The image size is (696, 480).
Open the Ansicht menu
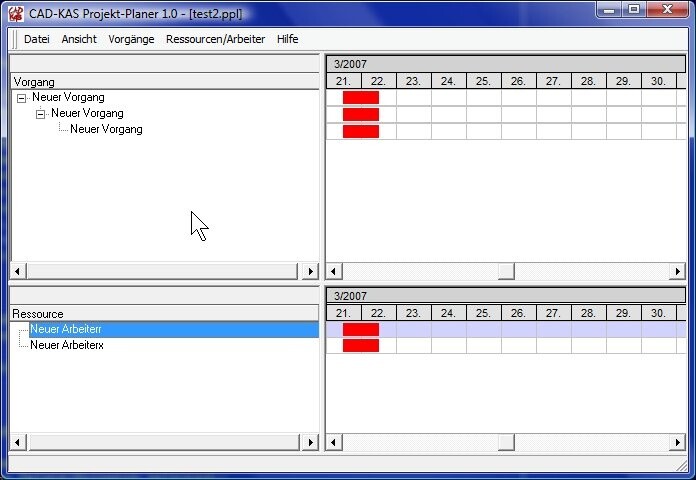[79, 39]
